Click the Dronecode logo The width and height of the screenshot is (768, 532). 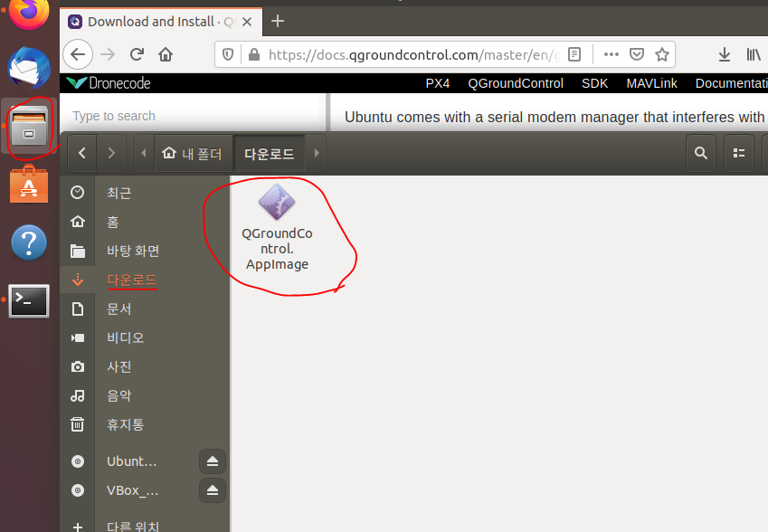point(109,83)
